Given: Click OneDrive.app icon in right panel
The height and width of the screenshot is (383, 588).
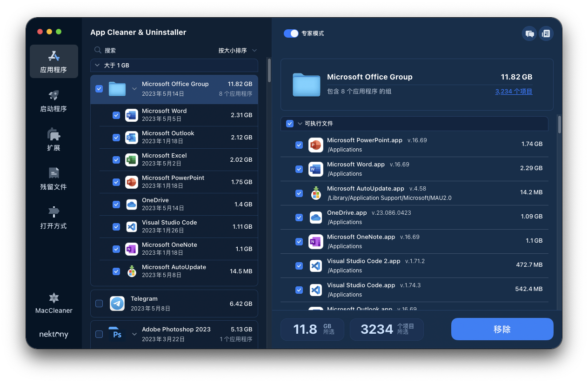Looking at the screenshot, I should pyautogui.click(x=316, y=218).
